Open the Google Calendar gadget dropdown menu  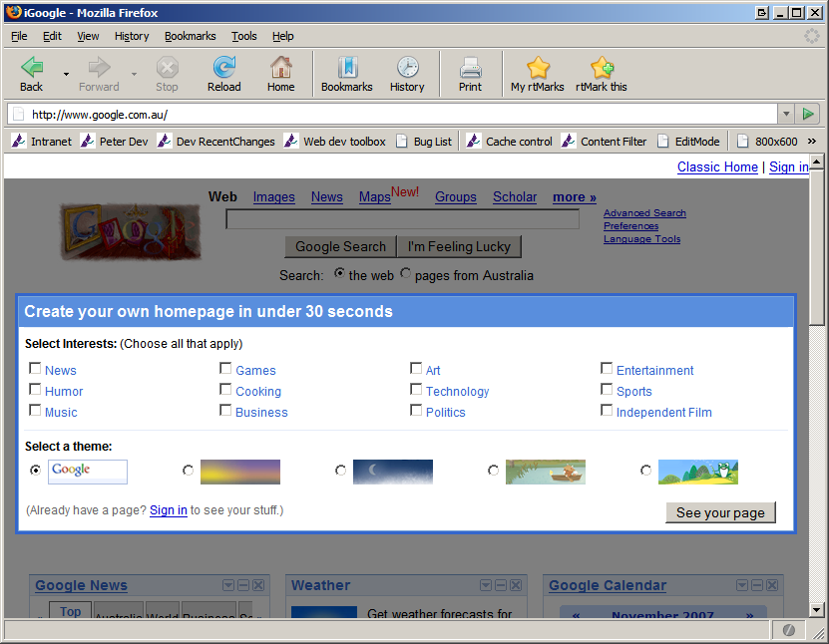coord(742,585)
